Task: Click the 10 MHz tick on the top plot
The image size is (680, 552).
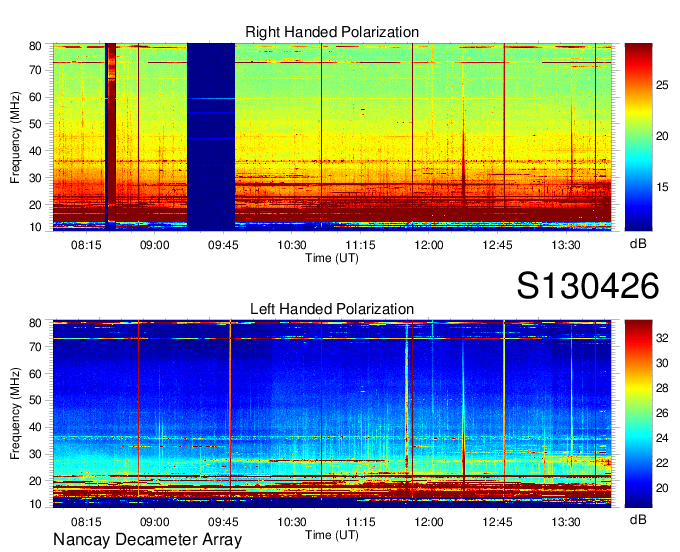Action: pos(35,227)
